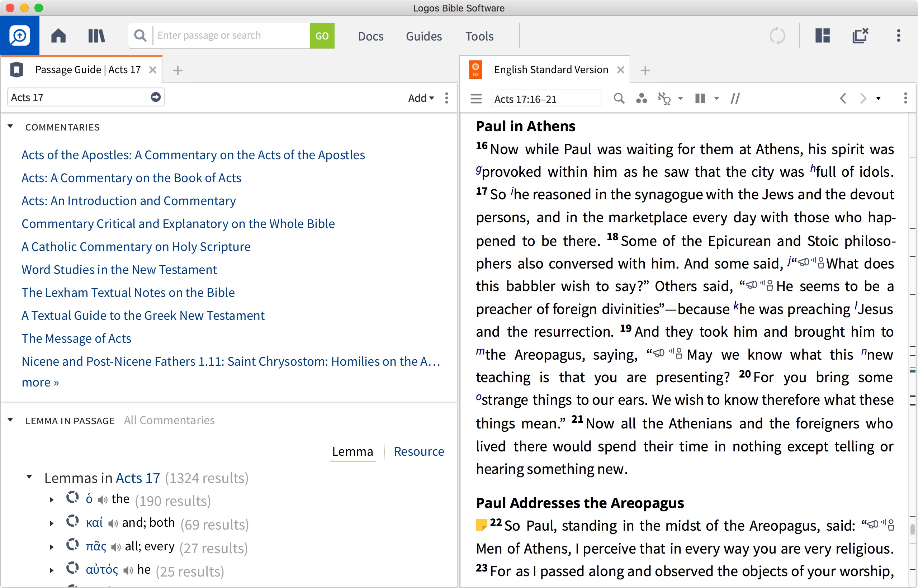The image size is (918, 588).
Task: Open inline search in the ESV panel
Action: tap(619, 99)
